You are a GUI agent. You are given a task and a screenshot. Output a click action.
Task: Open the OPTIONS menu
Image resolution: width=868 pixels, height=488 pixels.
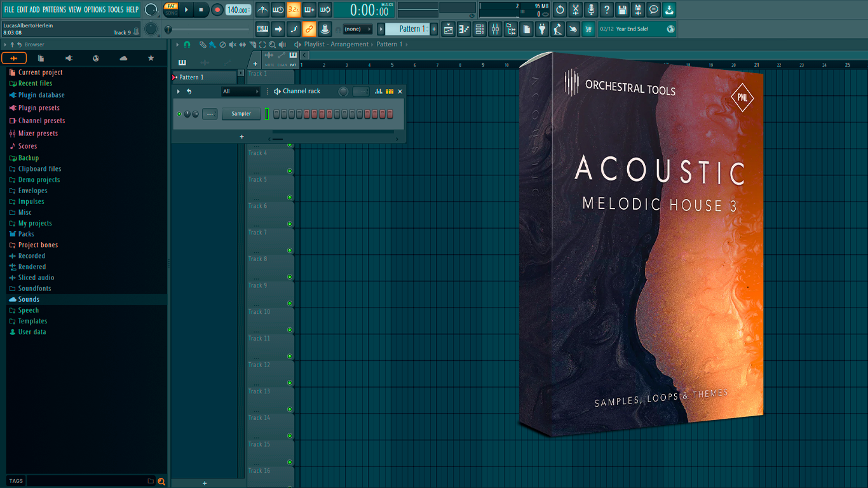[95, 10]
